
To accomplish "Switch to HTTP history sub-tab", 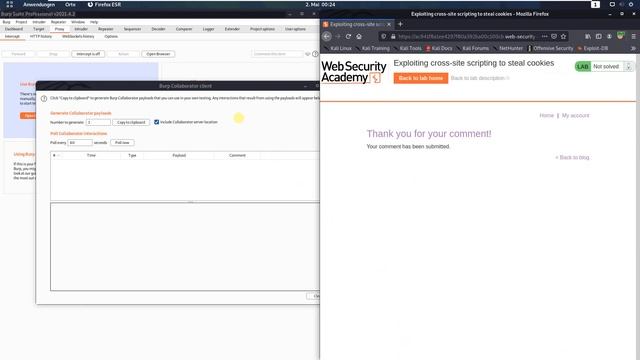I will coord(41,36).
